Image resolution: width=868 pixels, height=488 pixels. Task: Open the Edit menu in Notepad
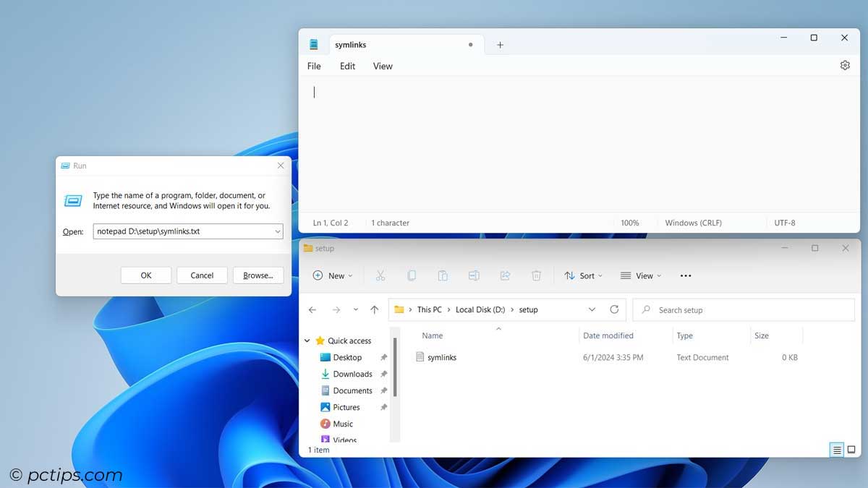pyautogui.click(x=347, y=66)
